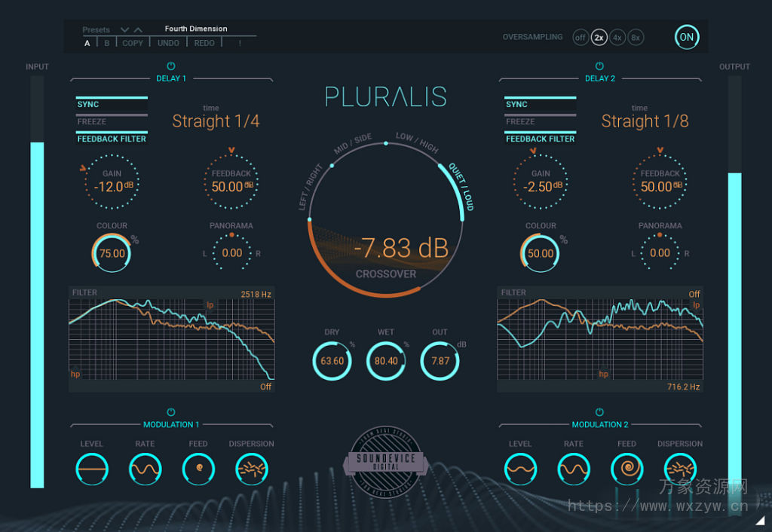Click the UNDO button
Viewport: 772px width, 532px height.
click(x=168, y=43)
